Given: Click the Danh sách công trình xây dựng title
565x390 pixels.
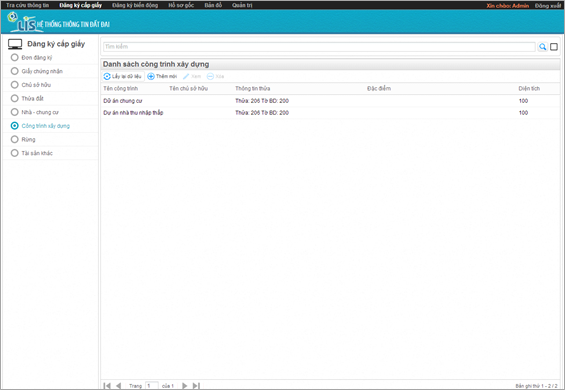Looking at the screenshot, I should (x=156, y=64).
